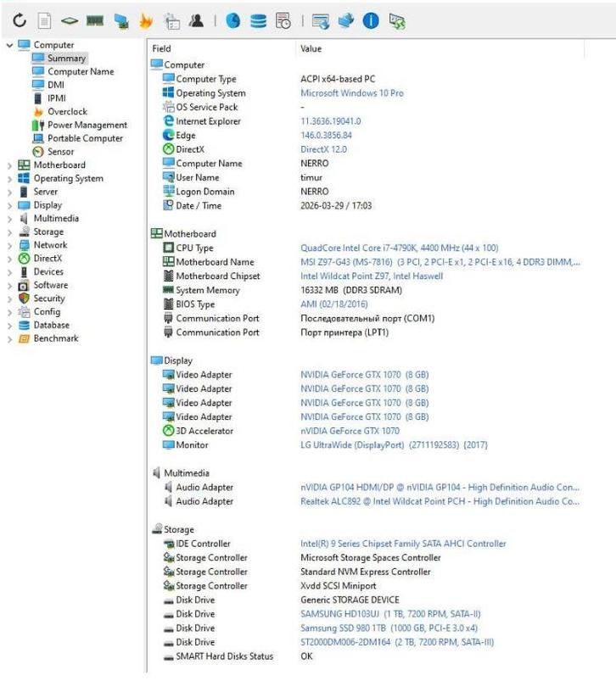
Task: Open the Realtek ALC892 audio adapter link
Action: click(440, 501)
